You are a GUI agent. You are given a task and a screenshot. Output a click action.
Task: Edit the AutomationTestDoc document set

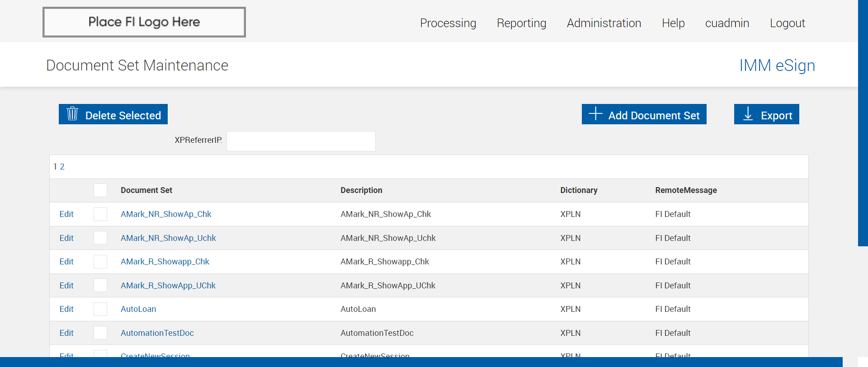(66, 333)
